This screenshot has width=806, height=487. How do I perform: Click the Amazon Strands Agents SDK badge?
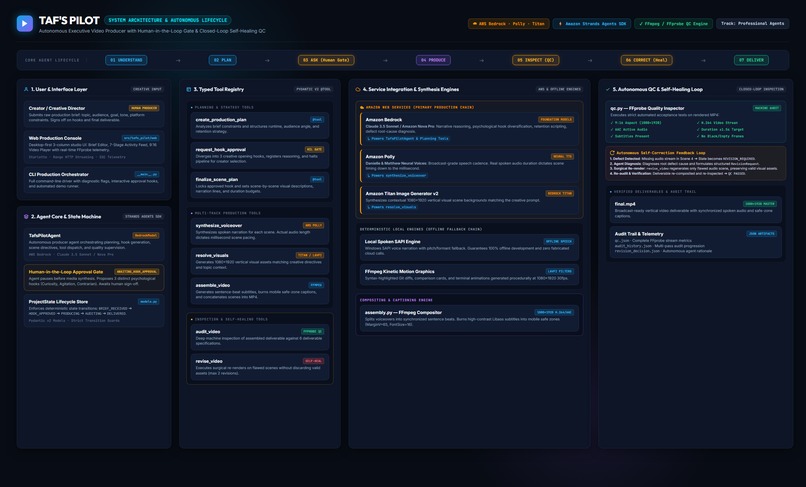(x=592, y=24)
